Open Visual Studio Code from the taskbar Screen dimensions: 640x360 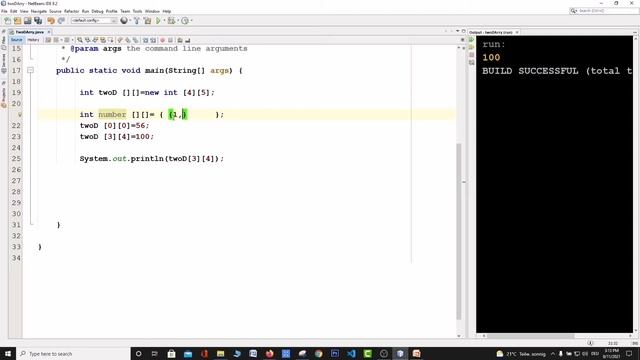coord(351,353)
